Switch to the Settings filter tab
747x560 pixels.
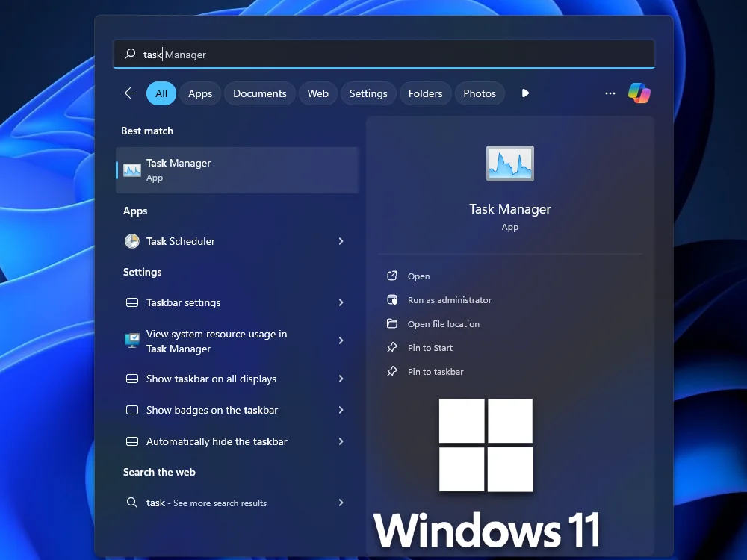click(368, 93)
